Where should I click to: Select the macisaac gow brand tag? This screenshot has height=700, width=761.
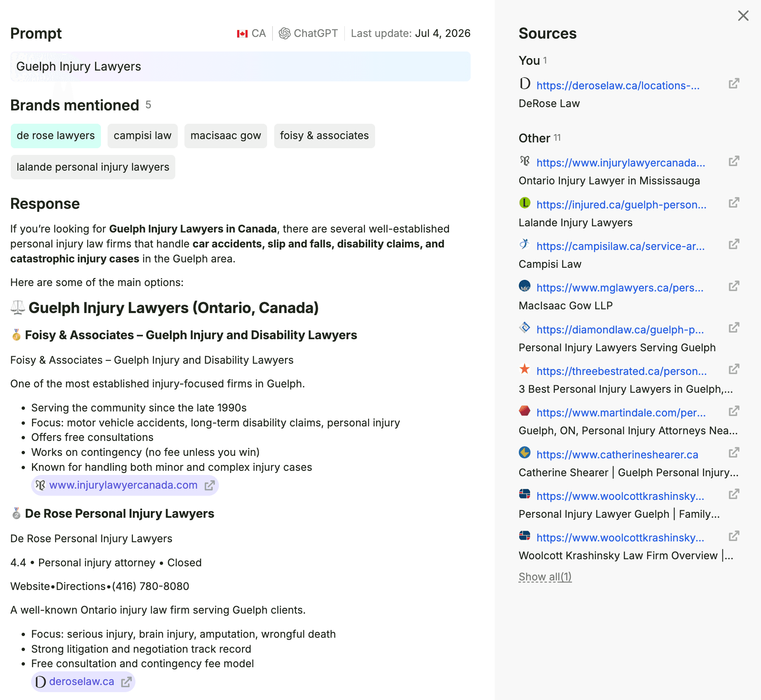click(226, 136)
